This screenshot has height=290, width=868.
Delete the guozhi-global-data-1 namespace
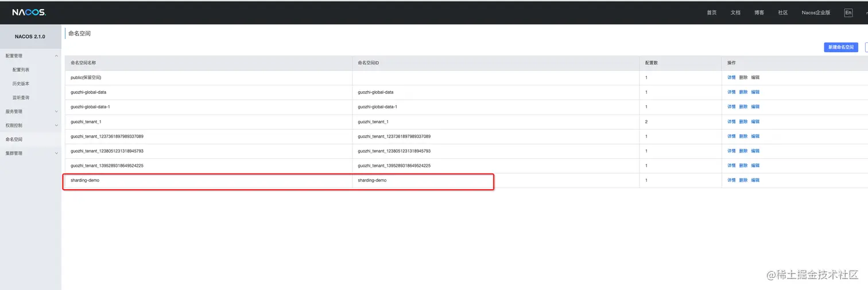click(743, 107)
